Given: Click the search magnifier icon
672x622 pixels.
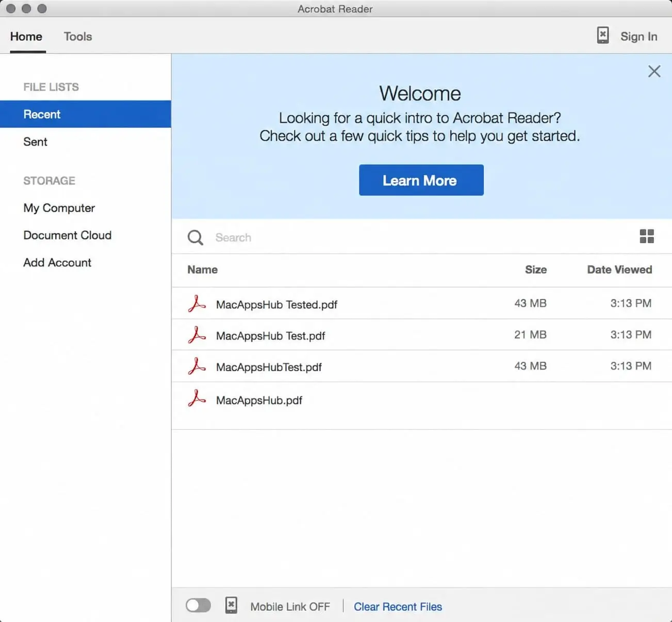Looking at the screenshot, I should pos(195,238).
